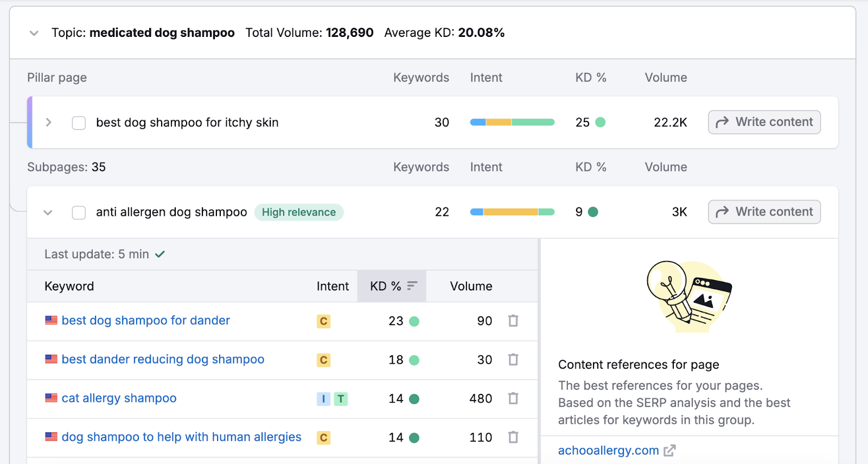This screenshot has width=868, height=464.
Task: Select the 'anti allergen dog shampoo' checkbox
Action: click(79, 212)
